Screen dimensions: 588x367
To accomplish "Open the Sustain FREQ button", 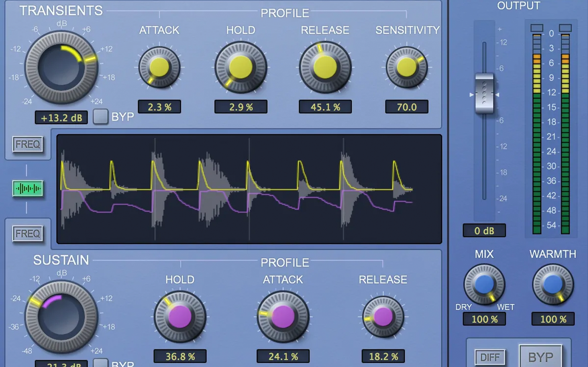I will coord(28,234).
